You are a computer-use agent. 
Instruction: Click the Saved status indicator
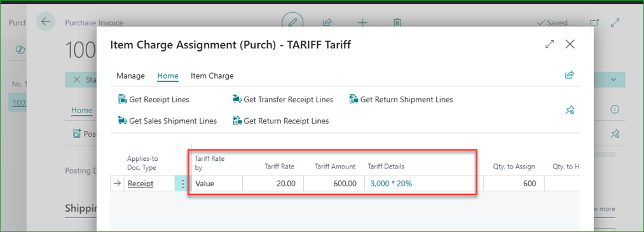coord(552,23)
